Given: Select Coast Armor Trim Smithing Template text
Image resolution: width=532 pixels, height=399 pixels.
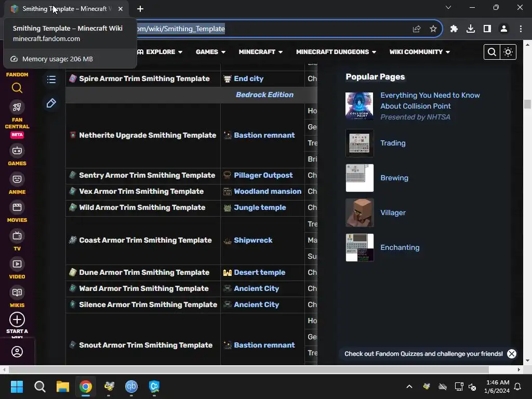Looking at the screenshot, I should pyautogui.click(x=145, y=240).
